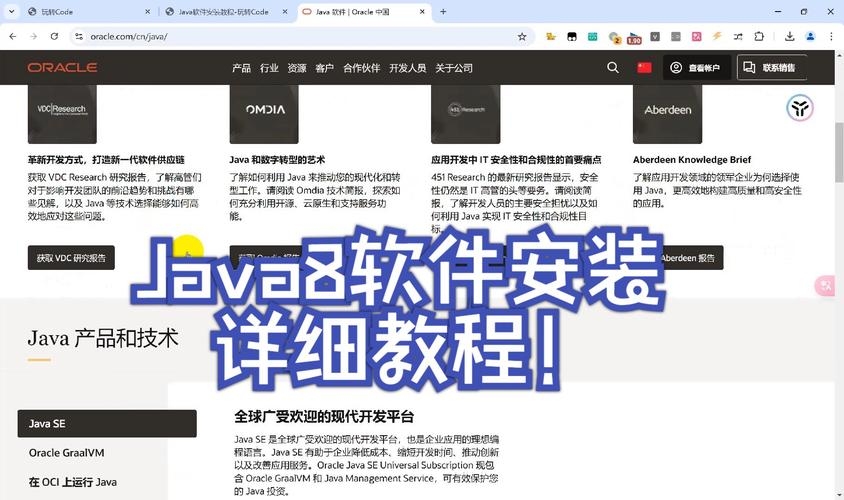Click the pink floating side widget
This screenshot has width=844, height=500.
point(825,285)
